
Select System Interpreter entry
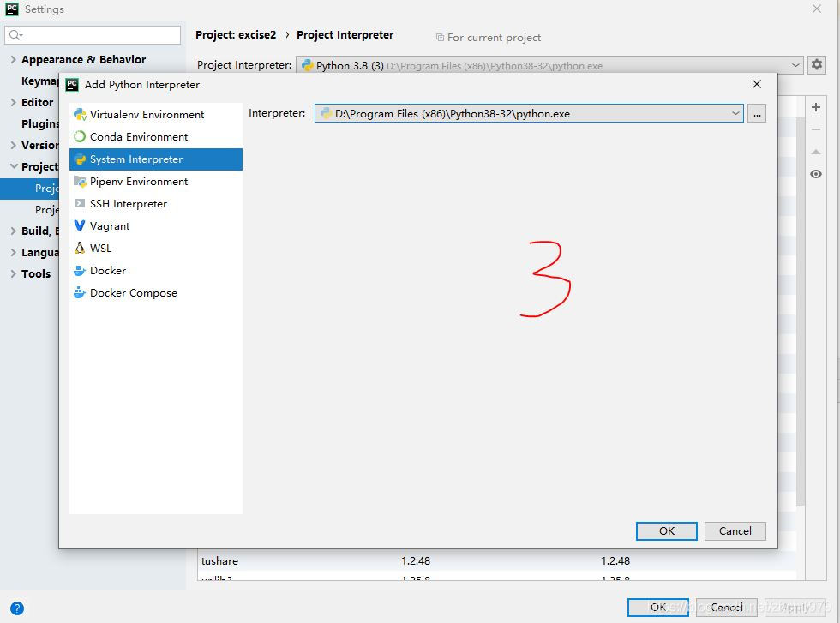coord(136,159)
